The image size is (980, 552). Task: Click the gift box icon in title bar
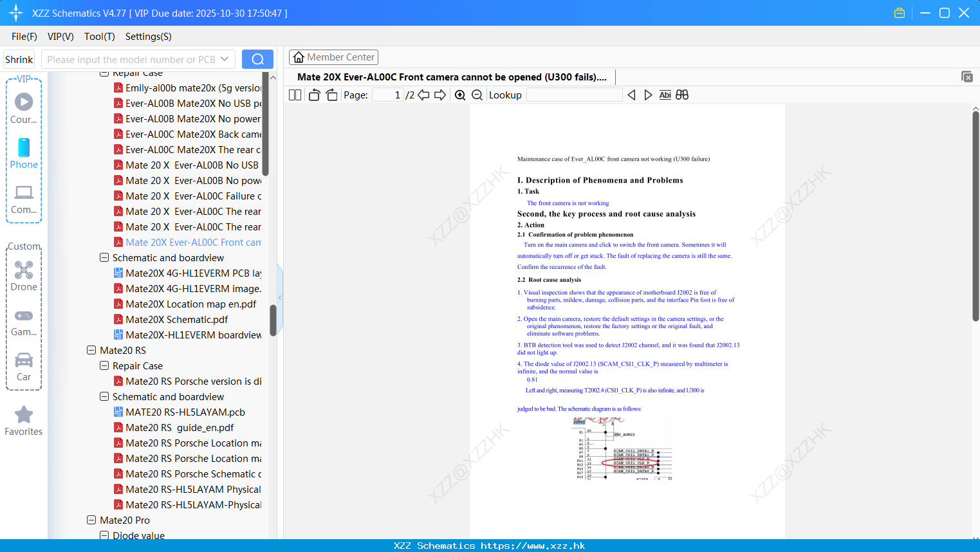pyautogui.click(x=900, y=13)
